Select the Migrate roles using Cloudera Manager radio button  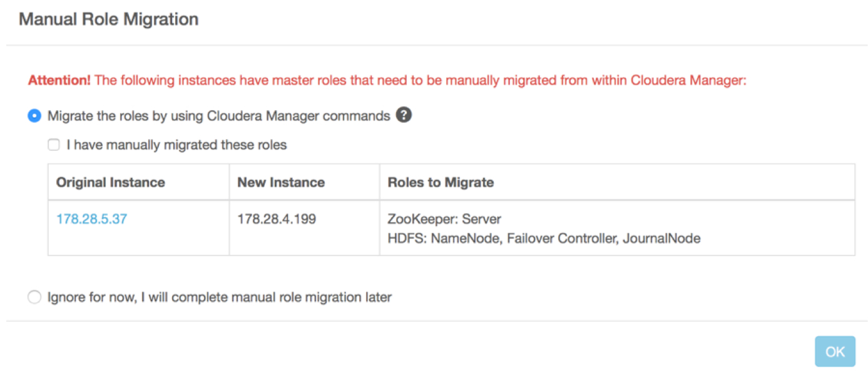(x=34, y=116)
